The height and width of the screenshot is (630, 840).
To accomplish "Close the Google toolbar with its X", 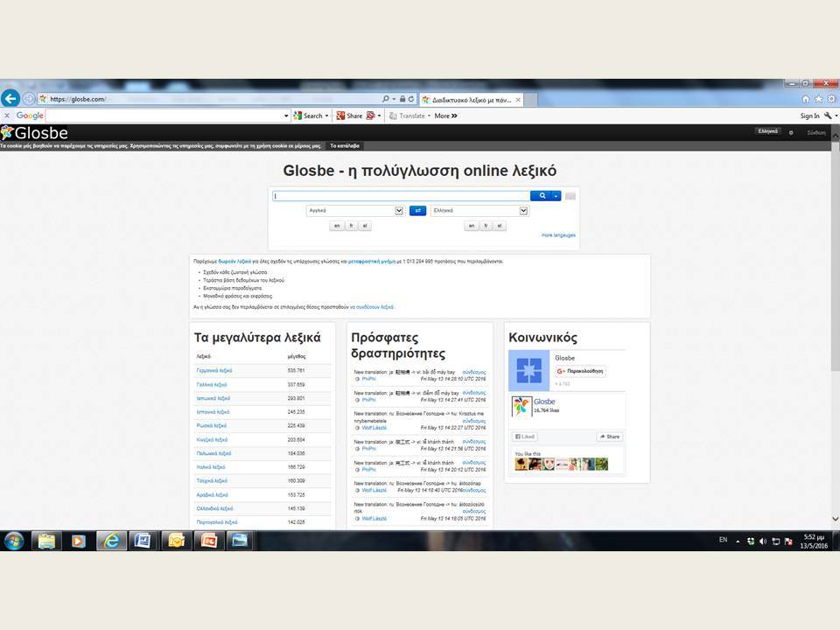I will 7,115.
